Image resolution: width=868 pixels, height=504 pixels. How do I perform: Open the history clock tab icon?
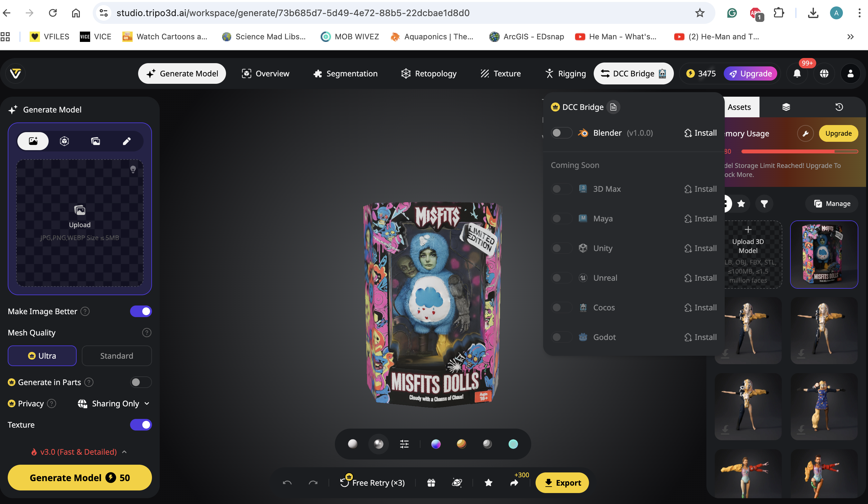click(839, 107)
